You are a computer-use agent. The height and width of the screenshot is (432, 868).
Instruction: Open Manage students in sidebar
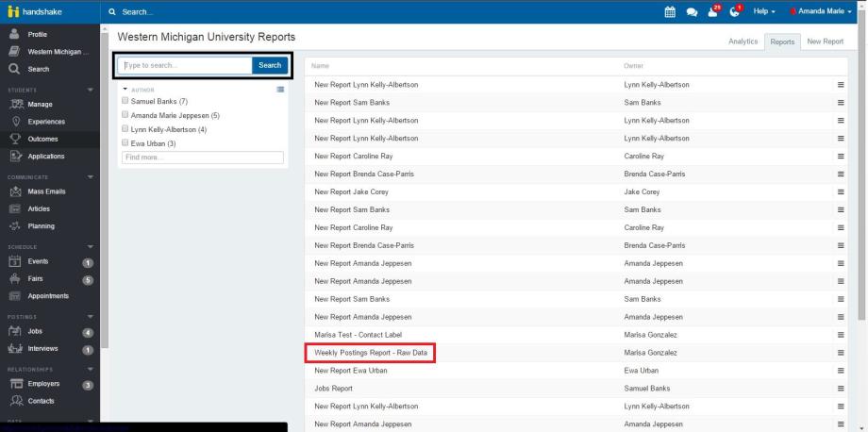pyautogui.click(x=40, y=104)
